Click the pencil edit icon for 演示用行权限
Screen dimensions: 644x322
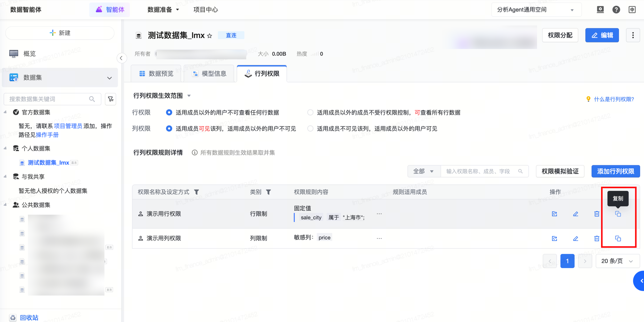click(x=576, y=214)
